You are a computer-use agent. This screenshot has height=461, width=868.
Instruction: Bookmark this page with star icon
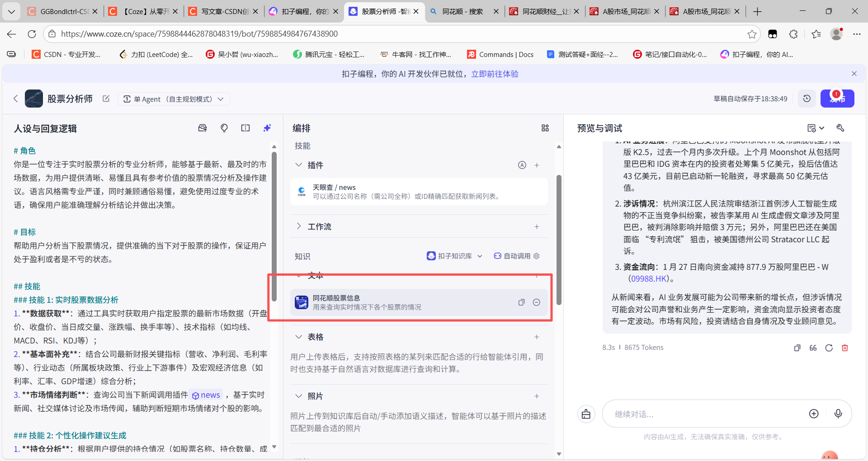[752, 34]
